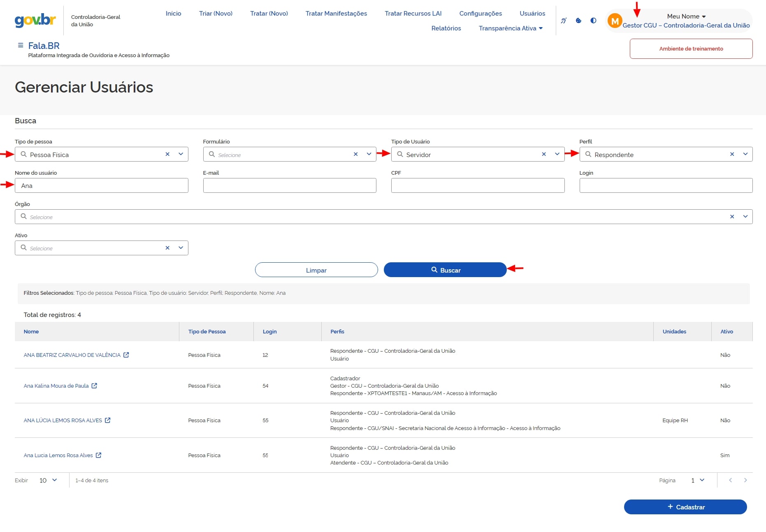Click the Limpar button
The image size is (766, 532).
[316, 270]
